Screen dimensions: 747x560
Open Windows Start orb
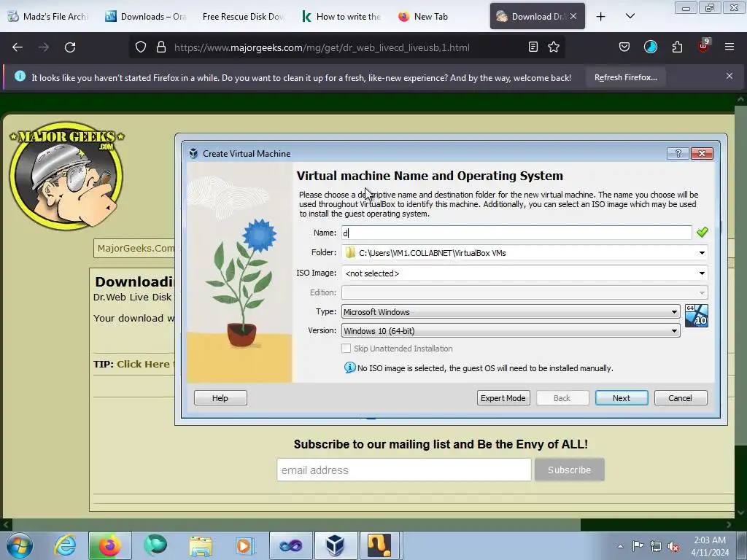click(x=20, y=545)
